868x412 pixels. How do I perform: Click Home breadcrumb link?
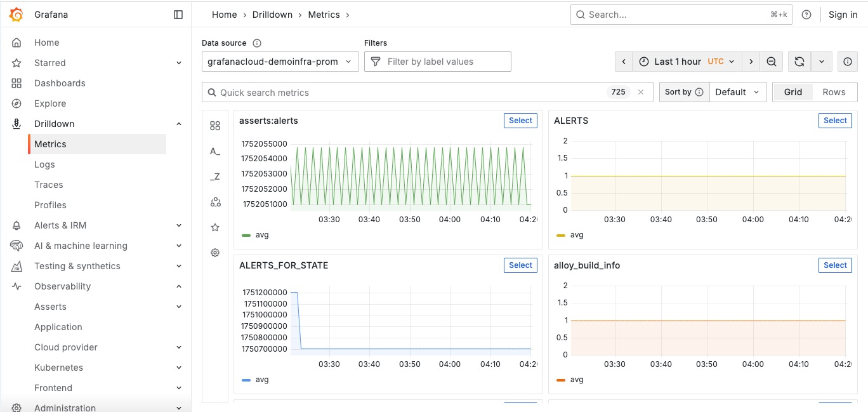(225, 15)
